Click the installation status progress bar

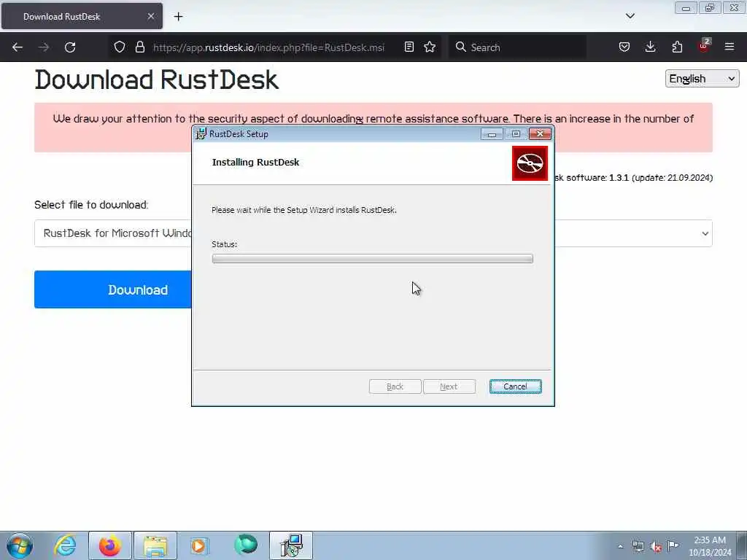coord(373,259)
